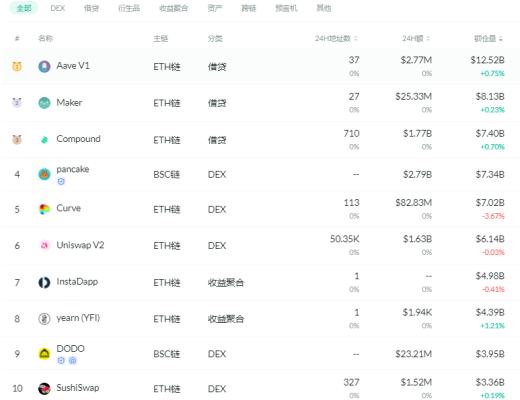Click the $25.33M 24H volume for Maker

click(x=414, y=96)
